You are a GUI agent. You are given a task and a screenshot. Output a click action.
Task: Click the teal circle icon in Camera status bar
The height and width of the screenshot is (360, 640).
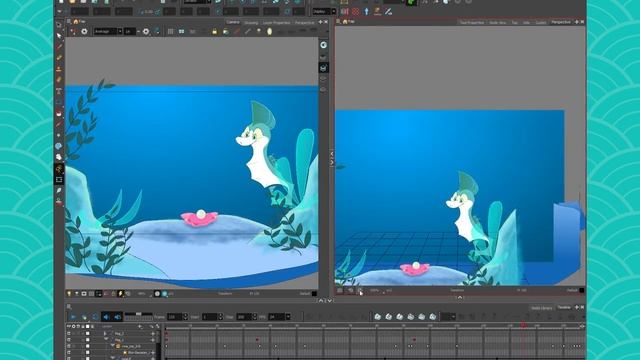[165, 293]
